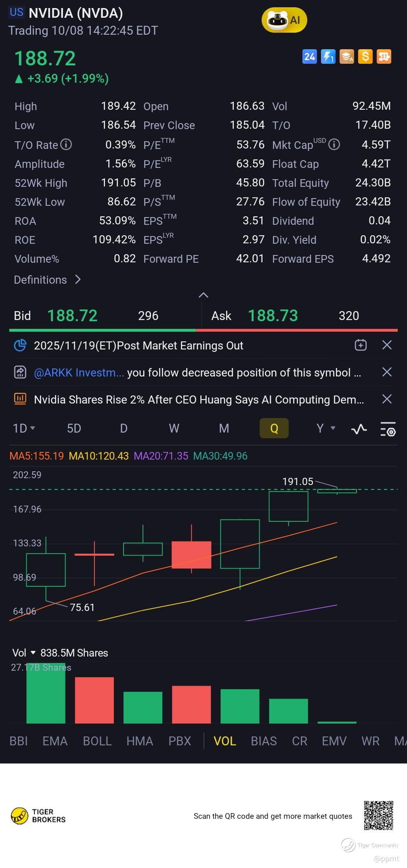This screenshot has width=407, height=868.
Task: Select the HMA indicator
Action: [x=140, y=741]
